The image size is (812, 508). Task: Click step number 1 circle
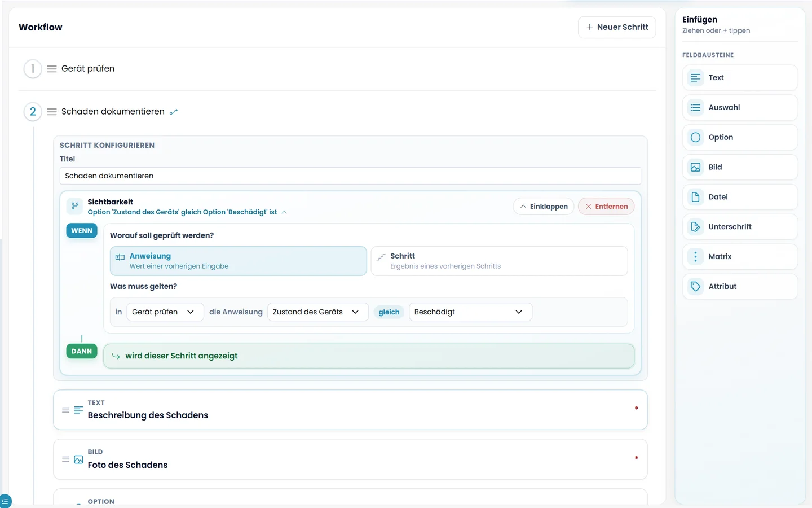coord(33,69)
